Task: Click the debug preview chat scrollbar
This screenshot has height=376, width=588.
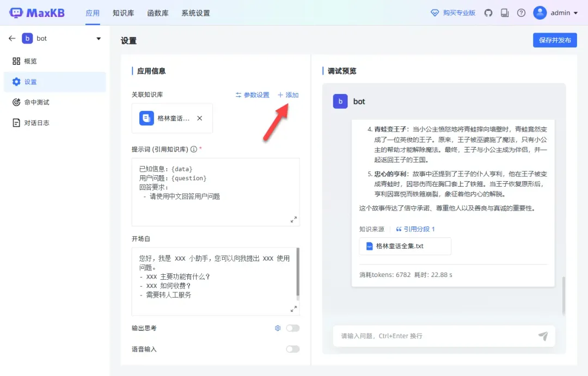Action: click(563, 295)
